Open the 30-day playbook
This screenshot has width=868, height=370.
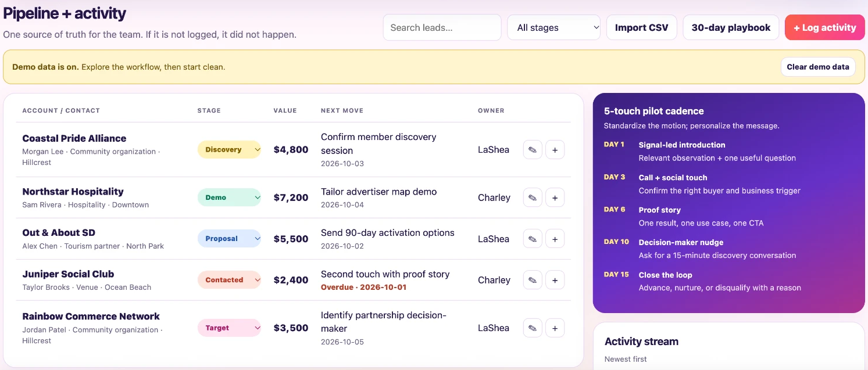click(x=731, y=27)
